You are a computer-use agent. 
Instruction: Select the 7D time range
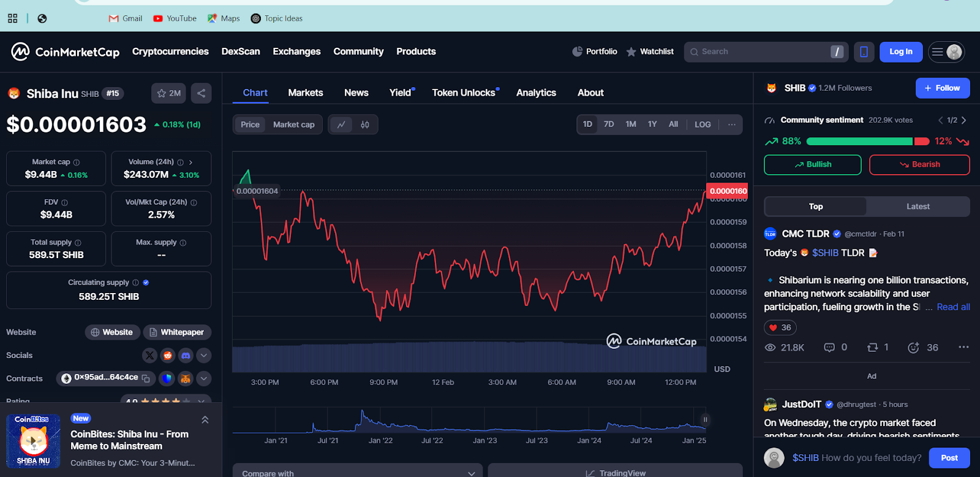(x=608, y=124)
